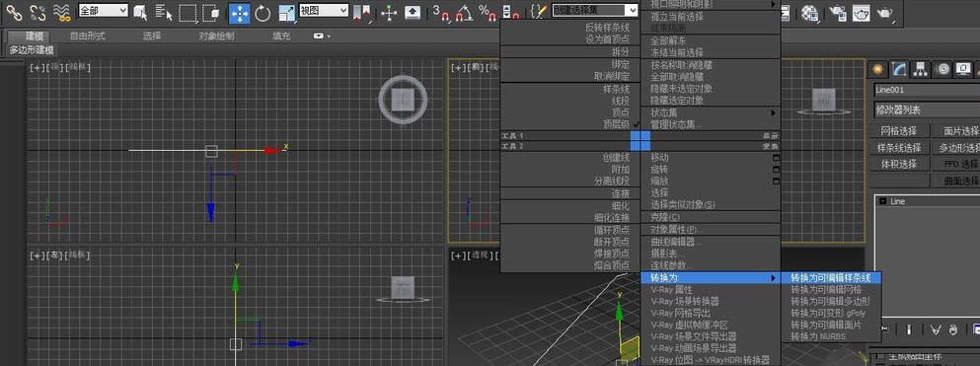Select the Rotate tool in toolbar
The image size is (980, 366).
click(263, 12)
